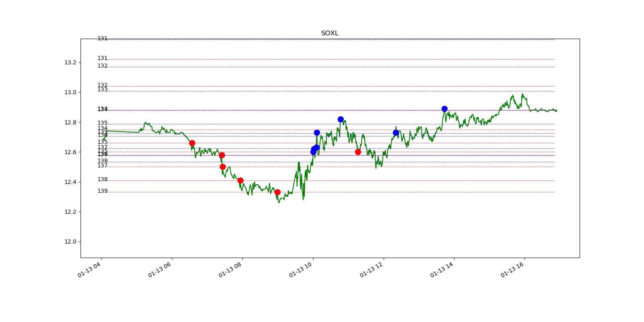
Task: Click the 01-13 16 x-axis label
Action: (x=512, y=270)
